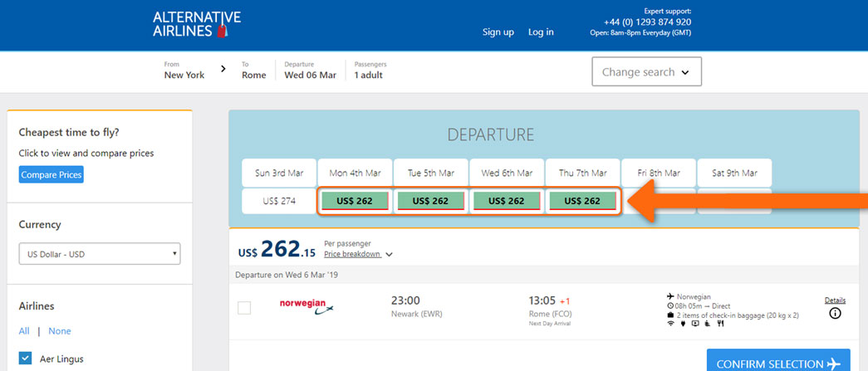The width and height of the screenshot is (868, 371).
Task: Click the meal amenity icon
Action: pos(720,324)
